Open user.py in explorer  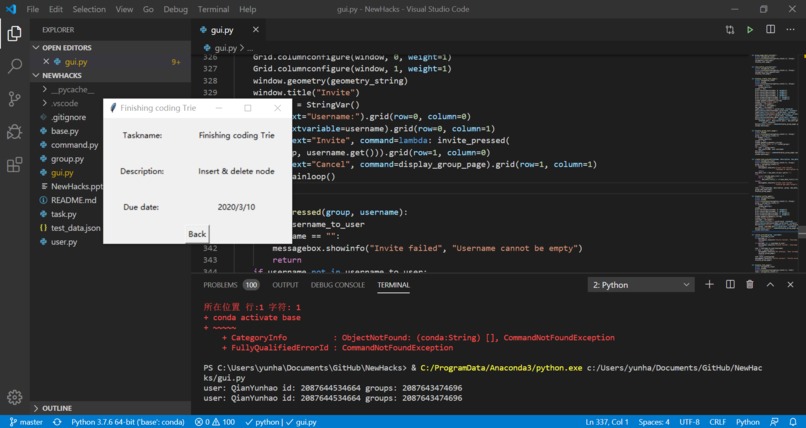click(x=64, y=242)
